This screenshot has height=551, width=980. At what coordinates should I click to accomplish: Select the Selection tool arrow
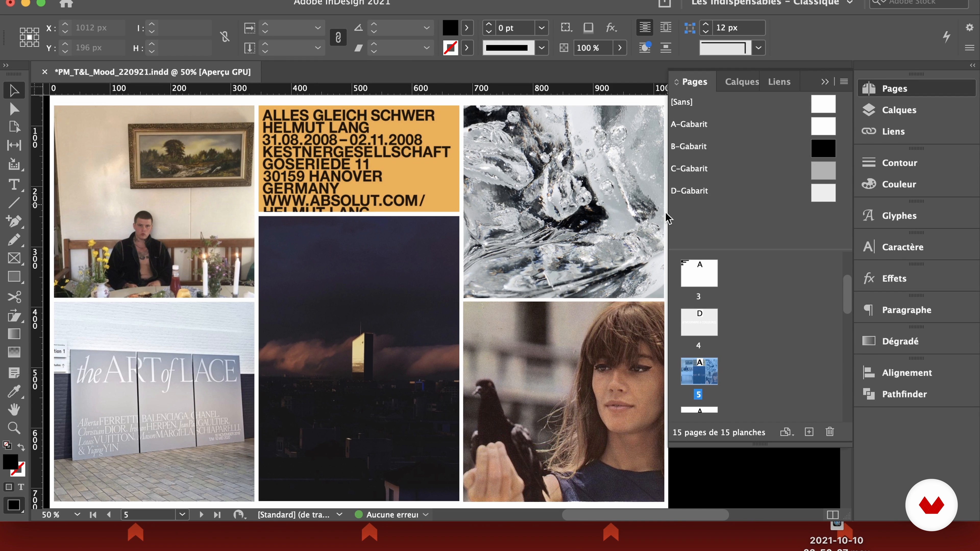click(14, 91)
